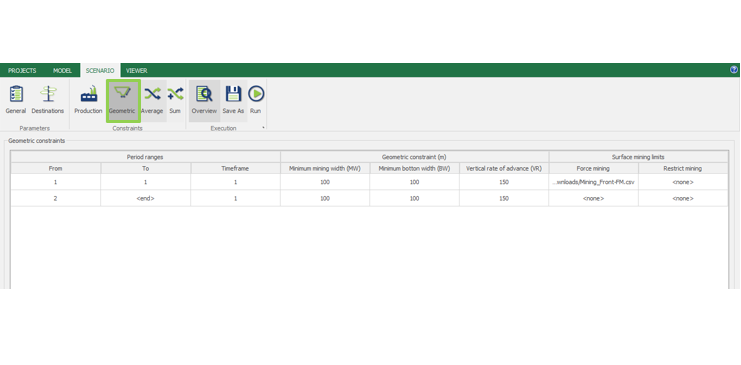Select the Surface mining limits group header
This screenshot has height=365, width=741.
point(638,157)
